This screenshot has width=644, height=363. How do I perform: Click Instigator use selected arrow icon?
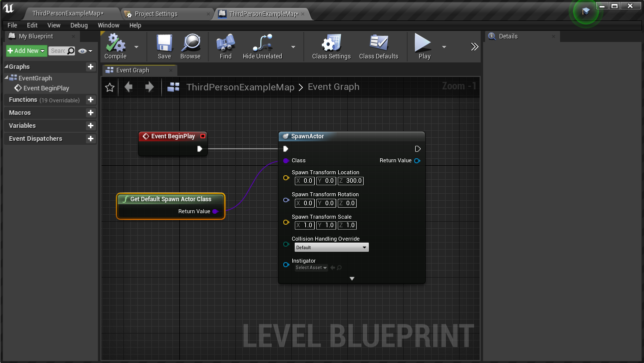pyautogui.click(x=333, y=268)
